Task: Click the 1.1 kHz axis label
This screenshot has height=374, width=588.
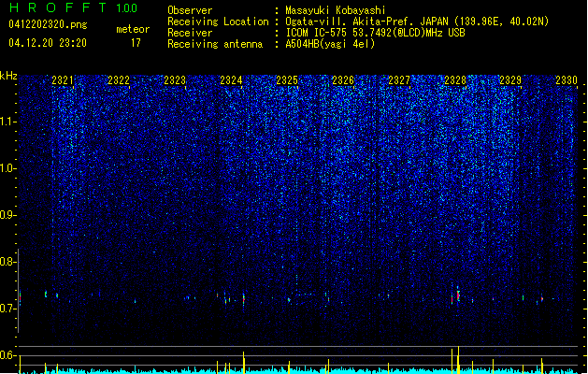Action: 8,122
